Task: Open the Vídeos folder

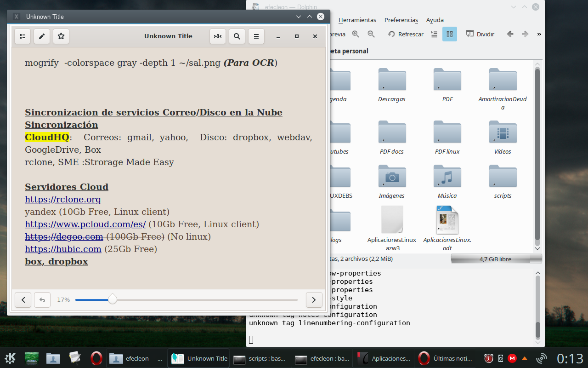Action: (503, 138)
